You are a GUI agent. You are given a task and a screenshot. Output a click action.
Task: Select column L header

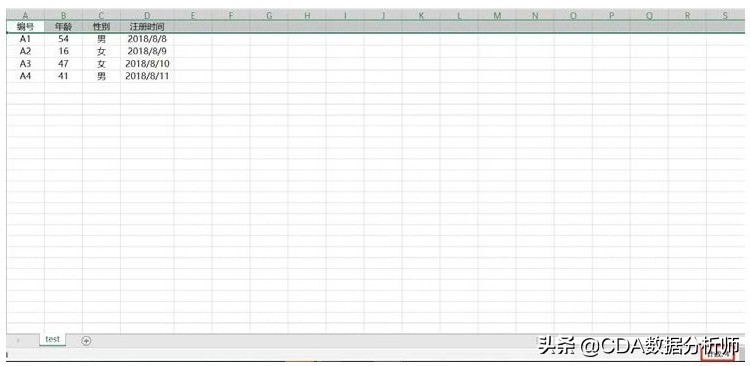click(x=459, y=15)
